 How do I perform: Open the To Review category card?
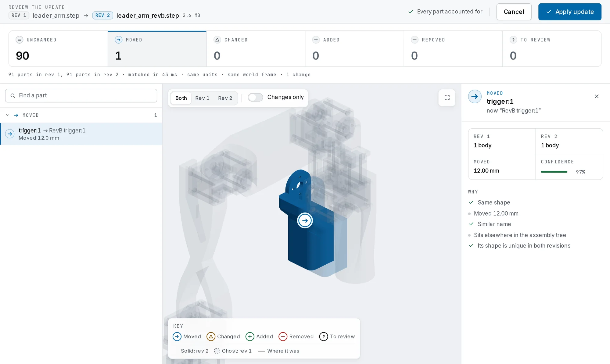[x=552, y=48]
